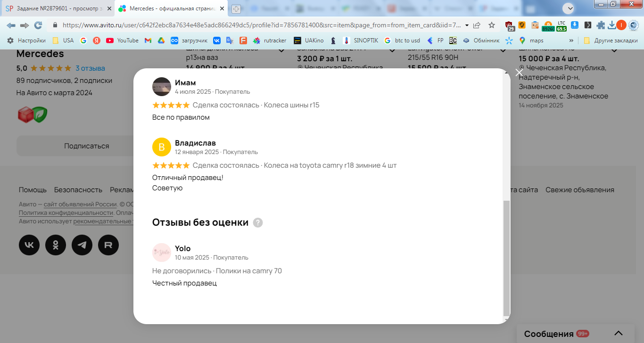
Task: Click the URL address field
Action: (x=262, y=25)
